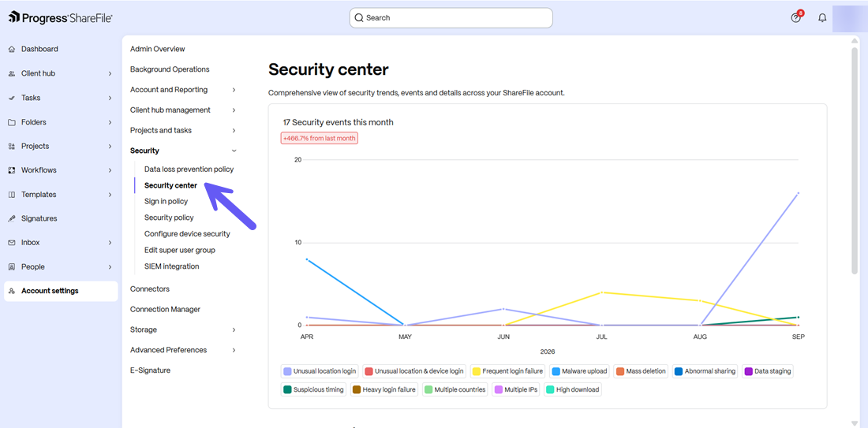Click the +466.7% from last month badge

point(320,138)
